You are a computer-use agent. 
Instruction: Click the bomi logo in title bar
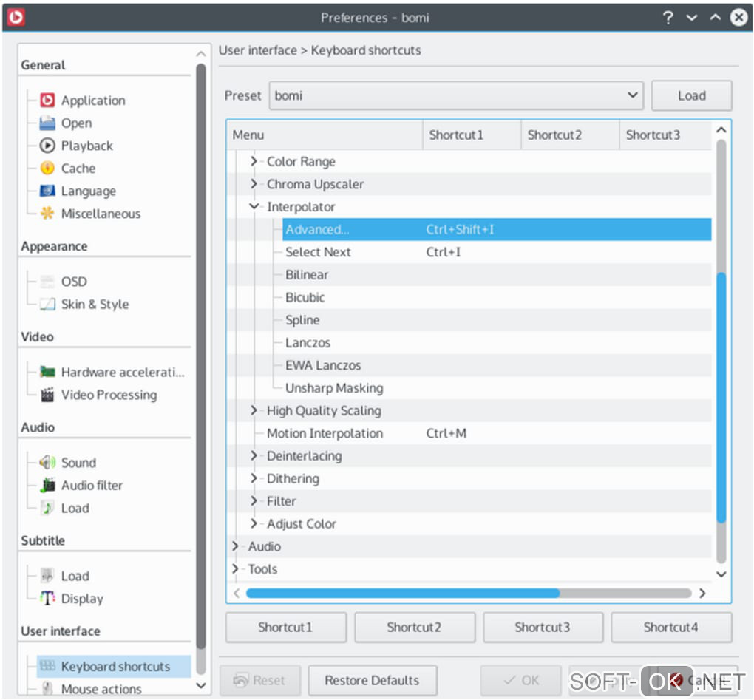coord(16,17)
